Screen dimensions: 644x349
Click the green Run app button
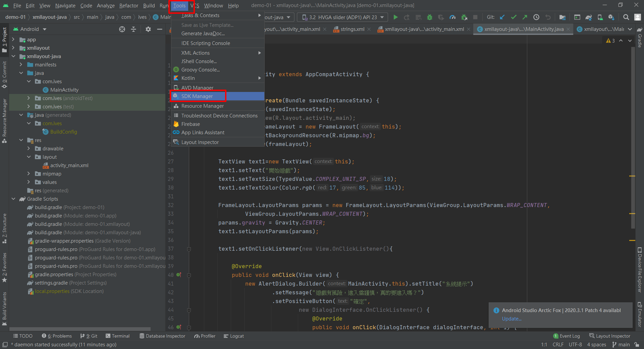click(x=395, y=17)
